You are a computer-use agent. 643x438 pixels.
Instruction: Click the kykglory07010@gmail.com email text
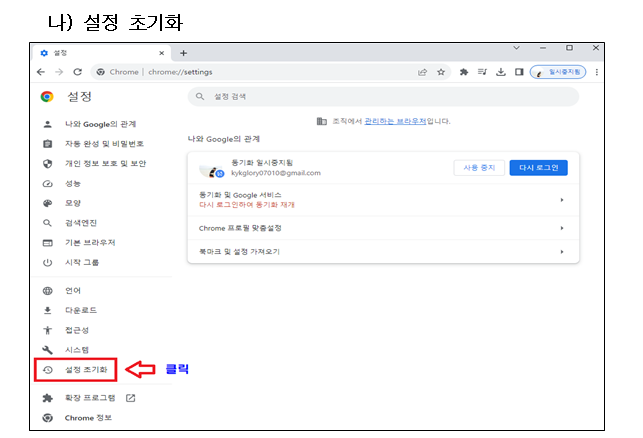pos(276,173)
